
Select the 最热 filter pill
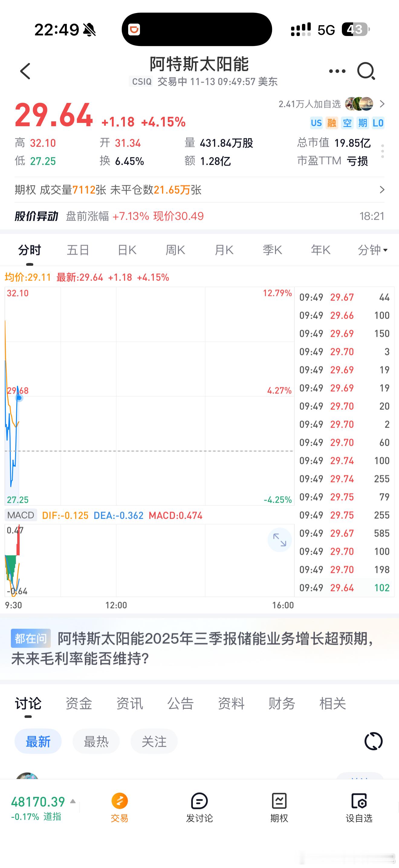click(x=96, y=741)
